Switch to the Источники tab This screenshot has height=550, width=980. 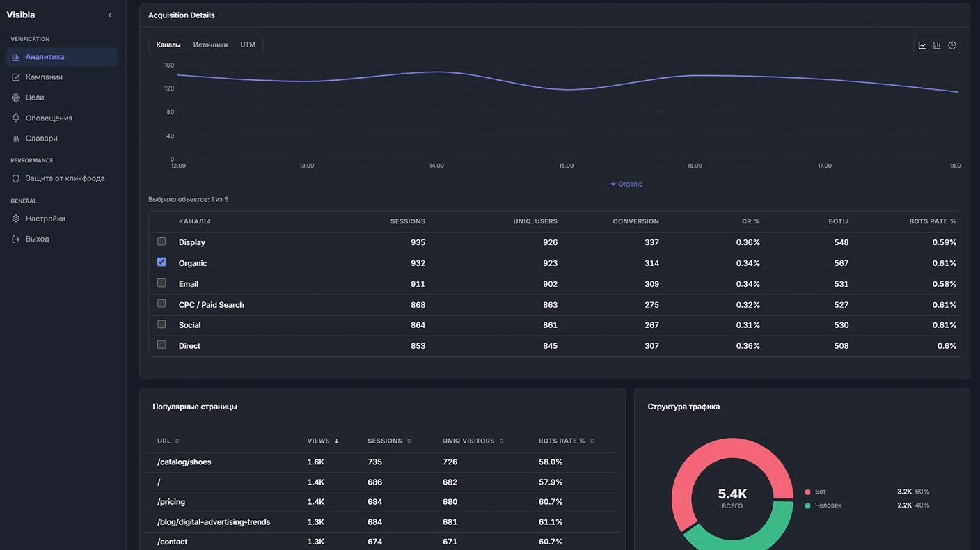coord(210,45)
